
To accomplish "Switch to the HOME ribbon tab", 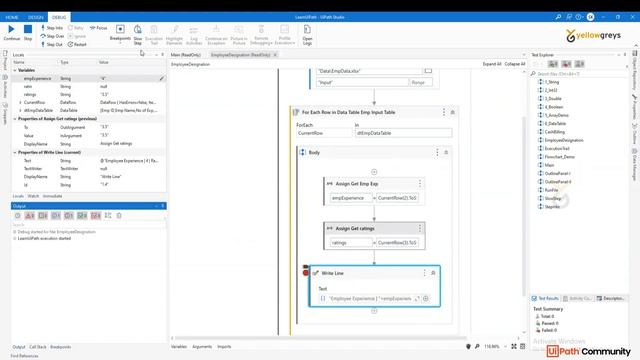I will 12,17.
